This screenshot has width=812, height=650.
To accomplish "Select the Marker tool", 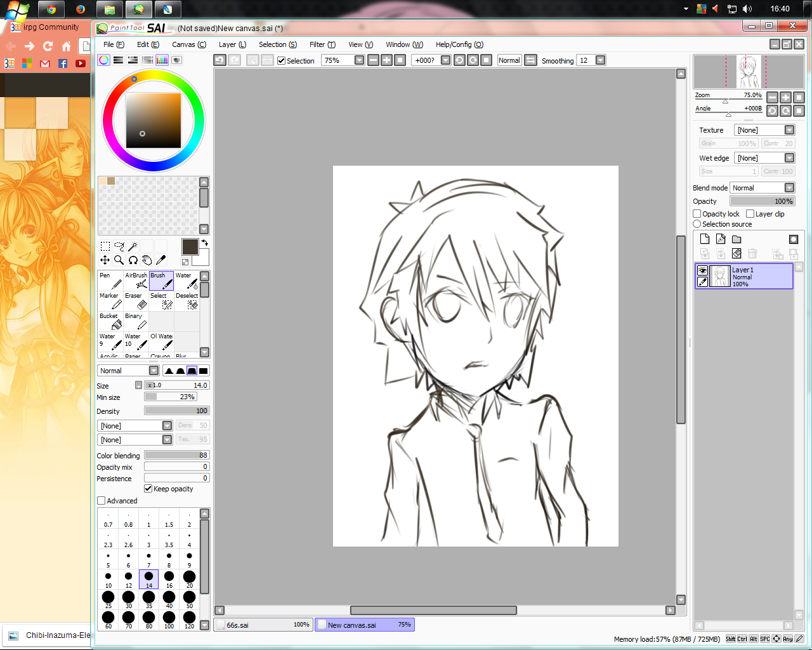I will click(110, 301).
